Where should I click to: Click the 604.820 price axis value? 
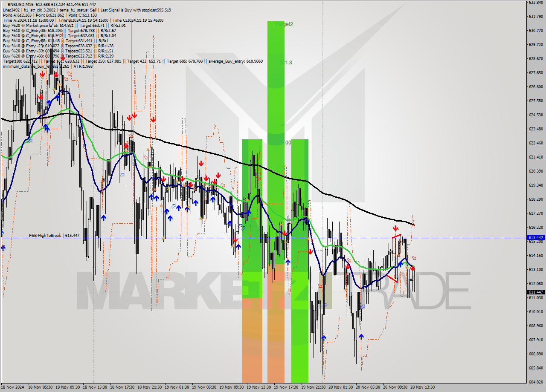pyautogui.click(x=535, y=382)
